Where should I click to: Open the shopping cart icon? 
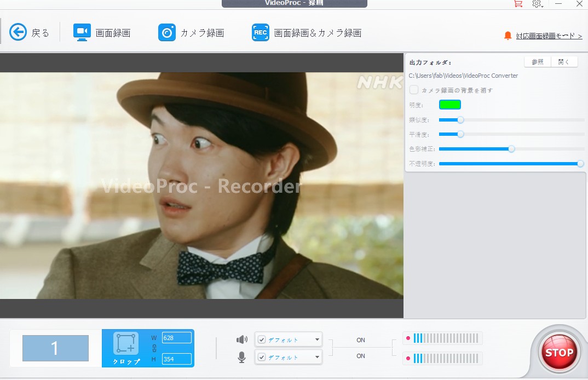coord(518,3)
